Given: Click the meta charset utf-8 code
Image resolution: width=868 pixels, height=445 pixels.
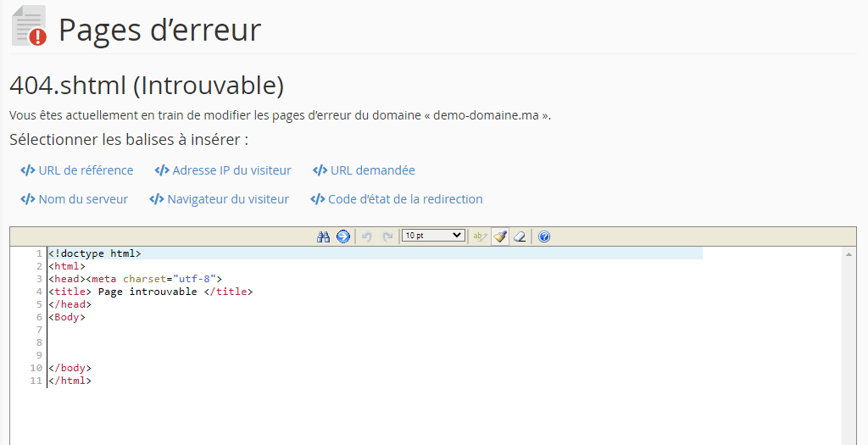Looking at the screenshot, I should click(x=154, y=279).
